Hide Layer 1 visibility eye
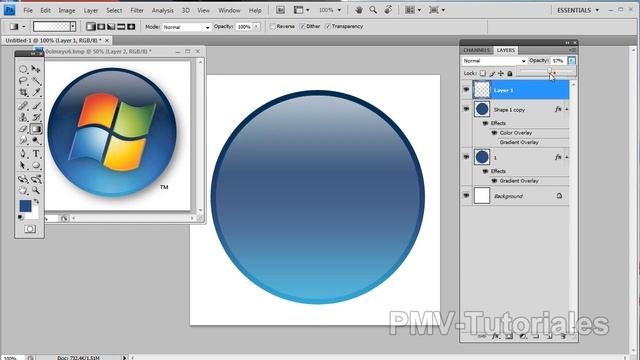 coord(466,89)
